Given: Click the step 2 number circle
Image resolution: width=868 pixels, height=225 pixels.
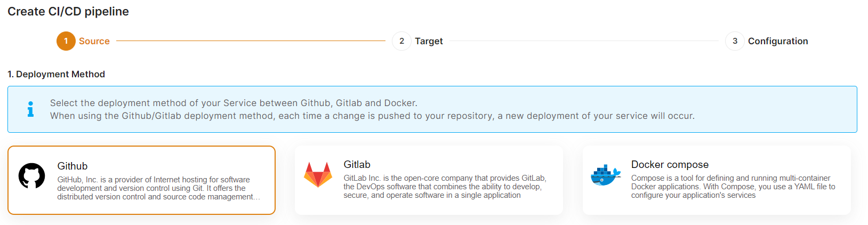Looking at the screenshot, I should pos(401,41).
